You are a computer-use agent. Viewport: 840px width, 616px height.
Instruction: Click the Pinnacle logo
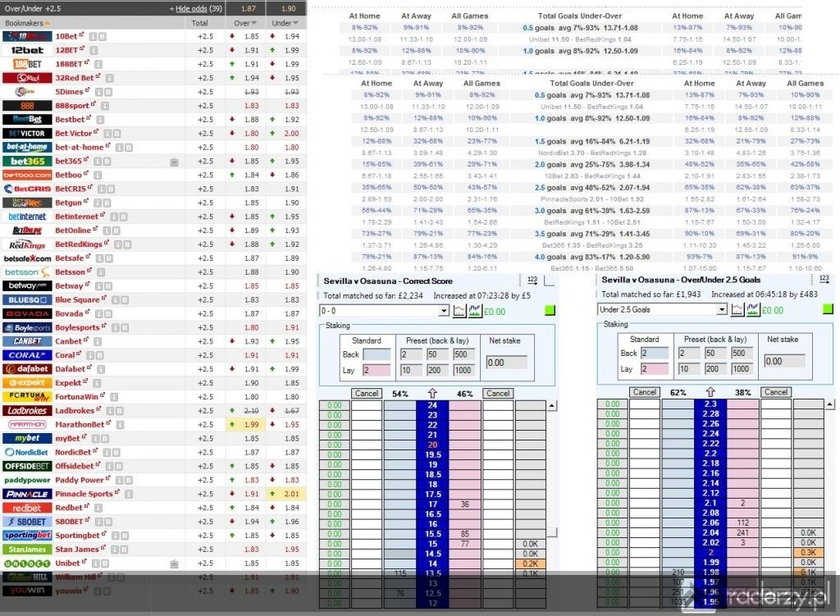point(27,494)
